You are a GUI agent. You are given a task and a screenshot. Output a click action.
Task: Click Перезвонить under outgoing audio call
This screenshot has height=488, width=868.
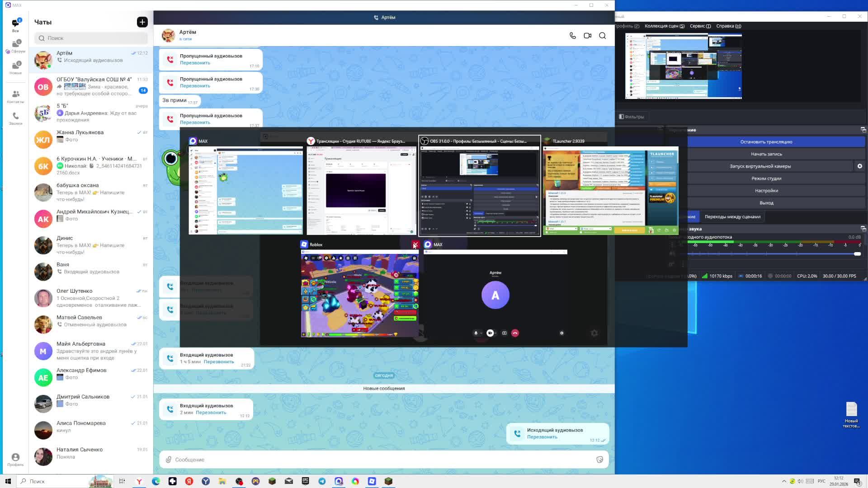point(542,437)
